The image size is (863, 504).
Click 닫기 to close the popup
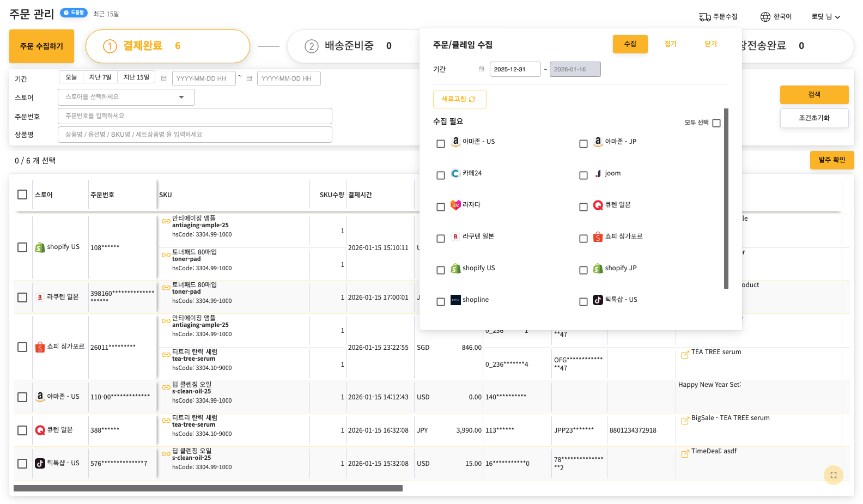pos(711,44)
